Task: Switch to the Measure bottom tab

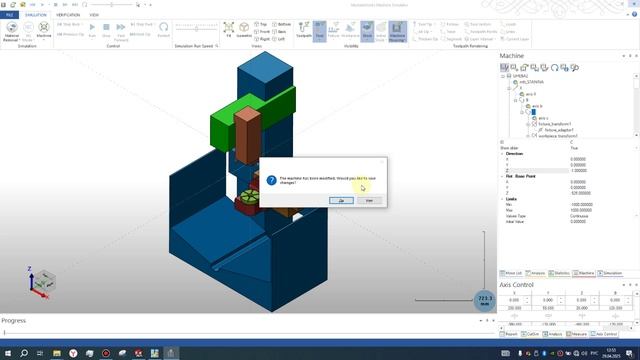Action: (576, 334)
